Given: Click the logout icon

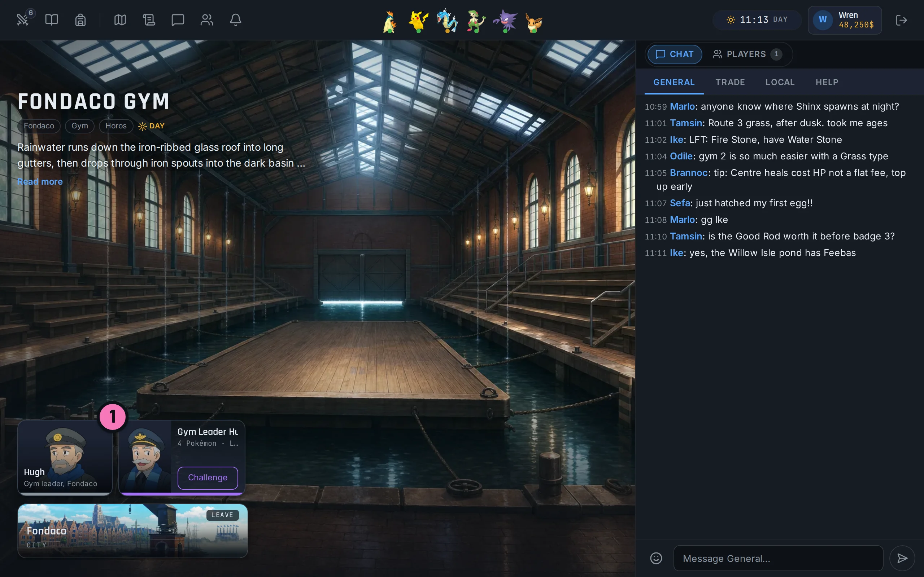Looking at the screenshot, I should (901, 20).
